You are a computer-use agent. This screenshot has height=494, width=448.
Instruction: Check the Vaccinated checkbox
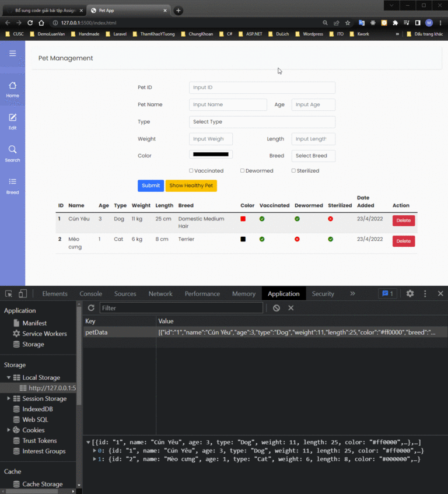[191, 171]
